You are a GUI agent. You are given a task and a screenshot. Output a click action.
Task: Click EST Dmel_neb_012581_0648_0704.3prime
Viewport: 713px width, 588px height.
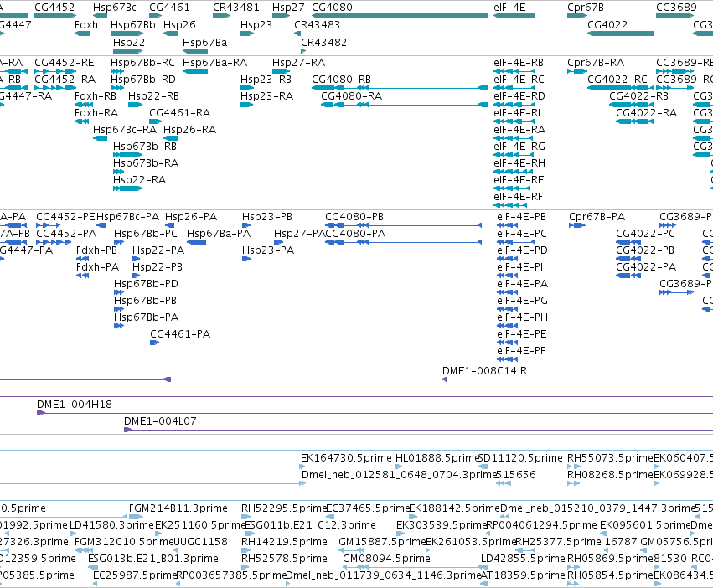click(x=398, y=475)
